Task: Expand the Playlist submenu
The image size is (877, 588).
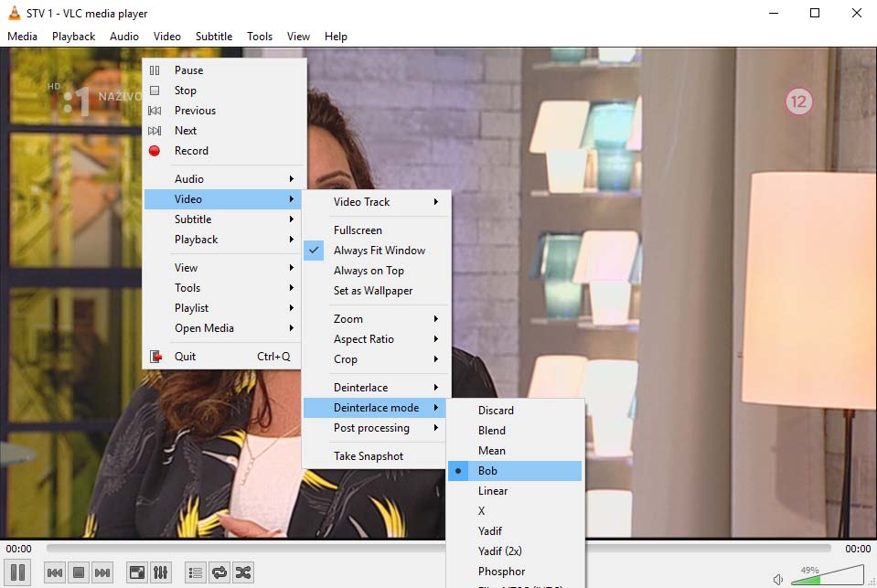Action: [x=222, y=308]
